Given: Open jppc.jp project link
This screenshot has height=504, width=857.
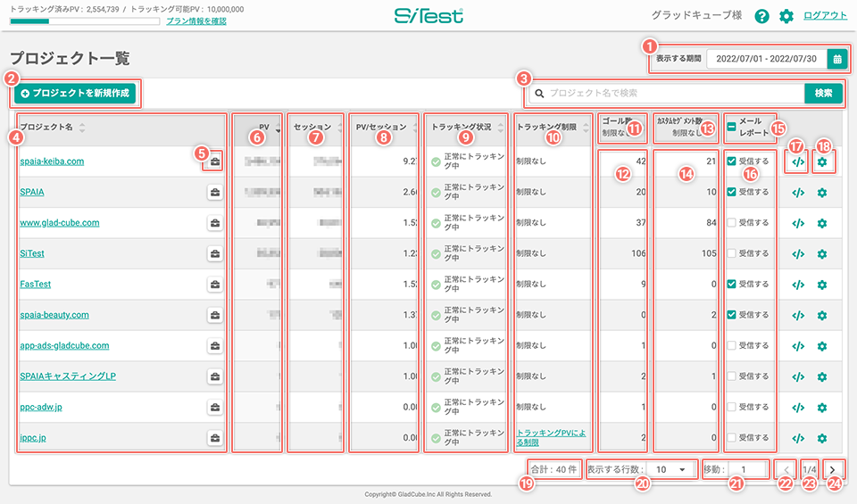Looking at the screenshot, I should pyautogui.click(x=33, y=438).
